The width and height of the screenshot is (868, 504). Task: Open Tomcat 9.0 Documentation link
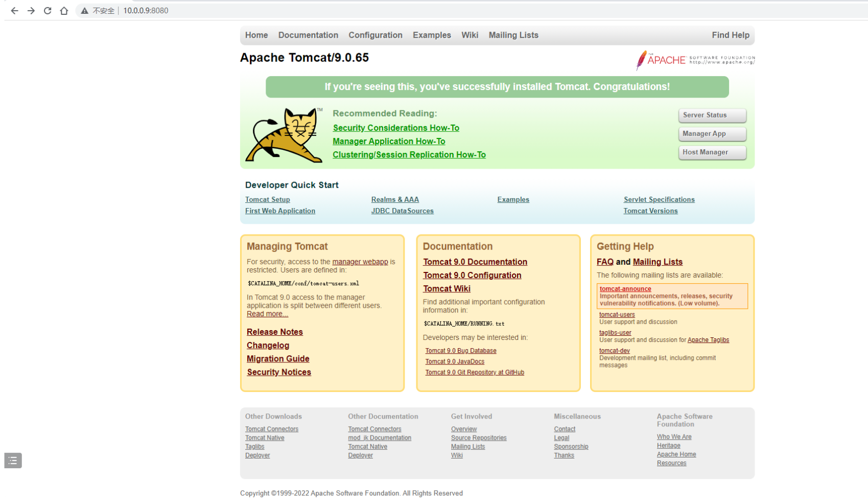[475, 262]
